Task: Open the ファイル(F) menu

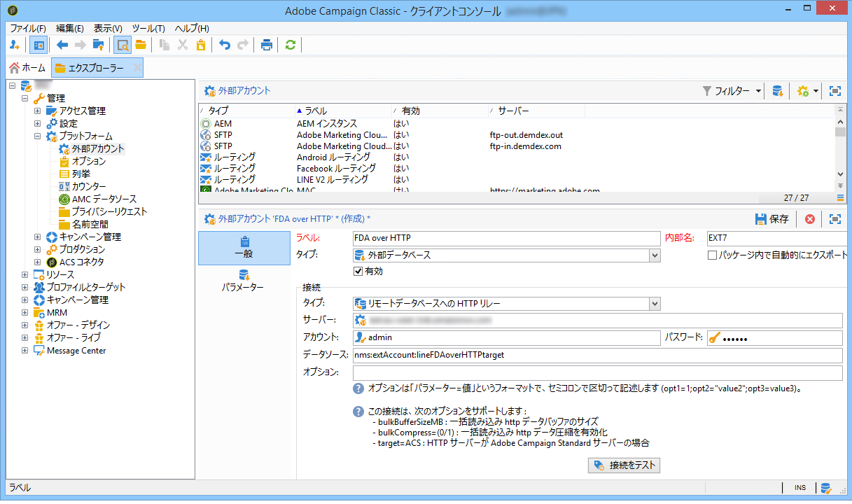Action: coord(28,28)
